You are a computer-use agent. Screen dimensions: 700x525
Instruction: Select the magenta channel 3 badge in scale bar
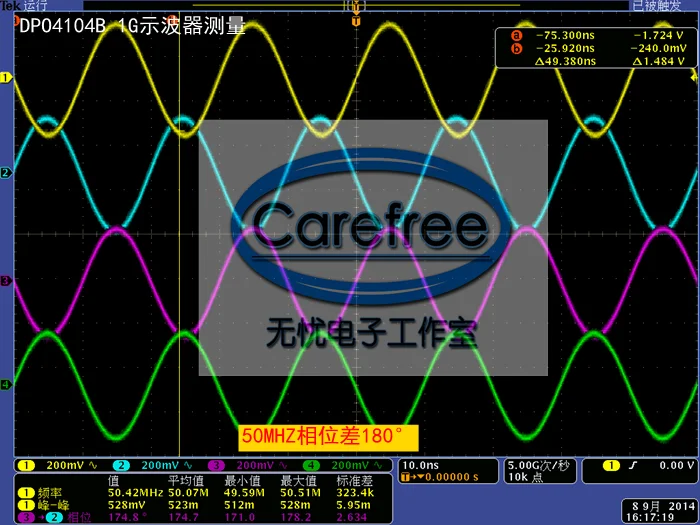[x=216, y=466]
